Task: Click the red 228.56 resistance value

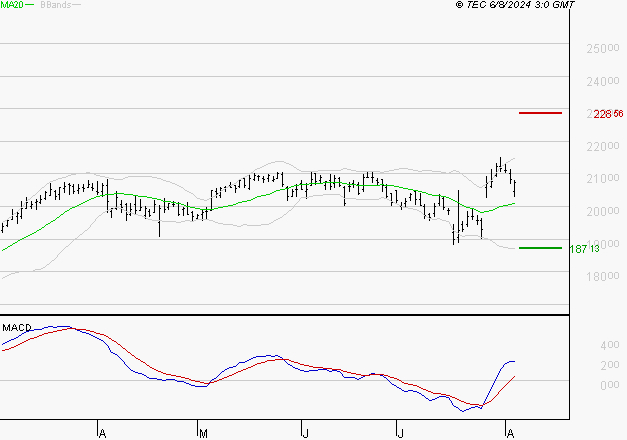Action: pos(608,114)
